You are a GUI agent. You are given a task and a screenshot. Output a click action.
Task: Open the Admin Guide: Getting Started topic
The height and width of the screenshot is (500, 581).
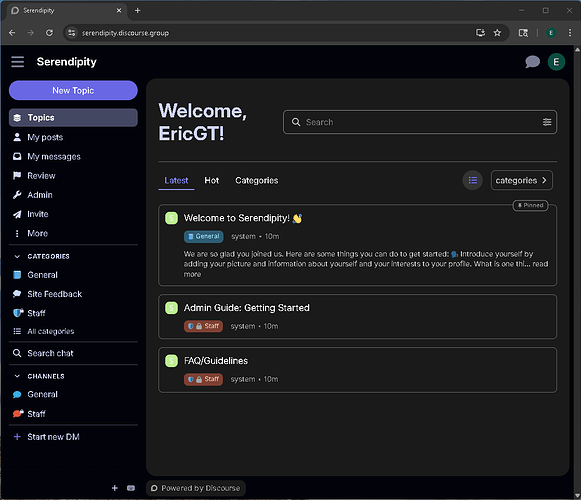(x=246, y=308)
